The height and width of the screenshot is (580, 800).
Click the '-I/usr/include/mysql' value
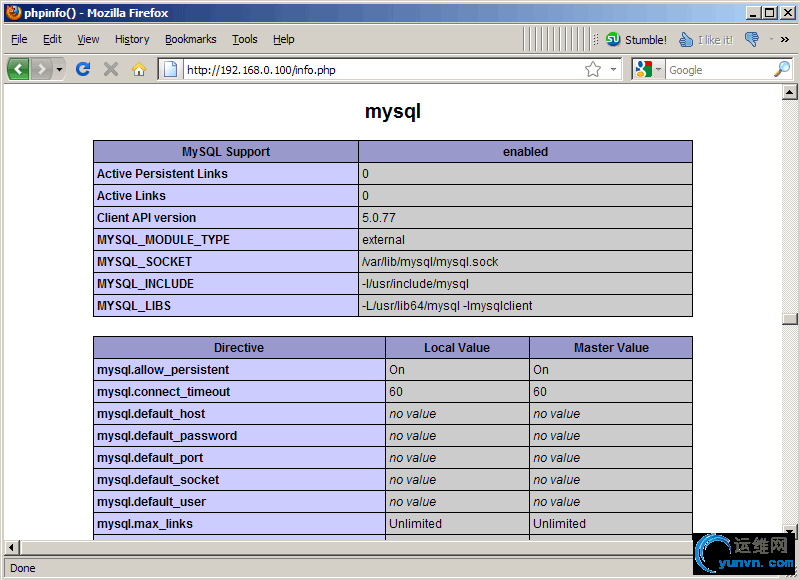click(x=415, y=284)
